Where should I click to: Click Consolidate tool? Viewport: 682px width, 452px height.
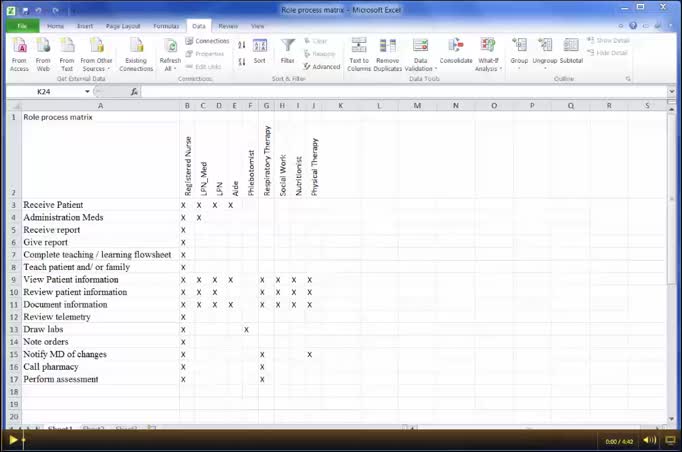(456, 51)
